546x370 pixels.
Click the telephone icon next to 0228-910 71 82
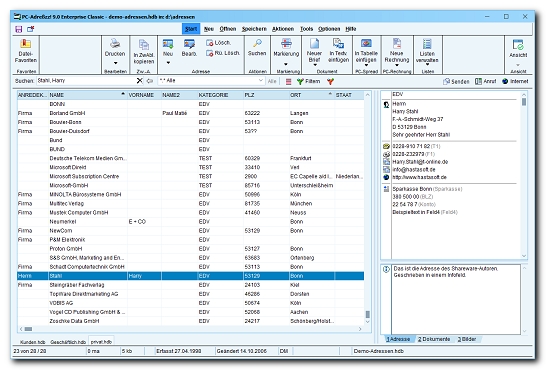386,146
